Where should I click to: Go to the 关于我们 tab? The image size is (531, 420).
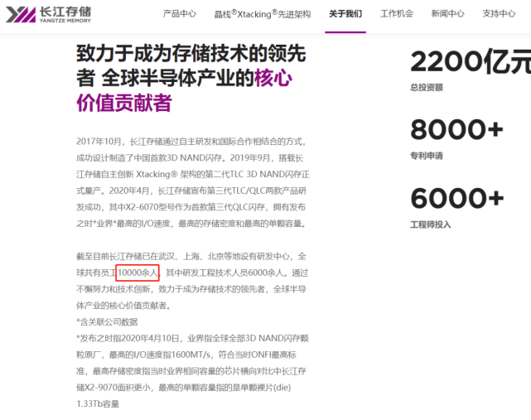coord(345,14)
